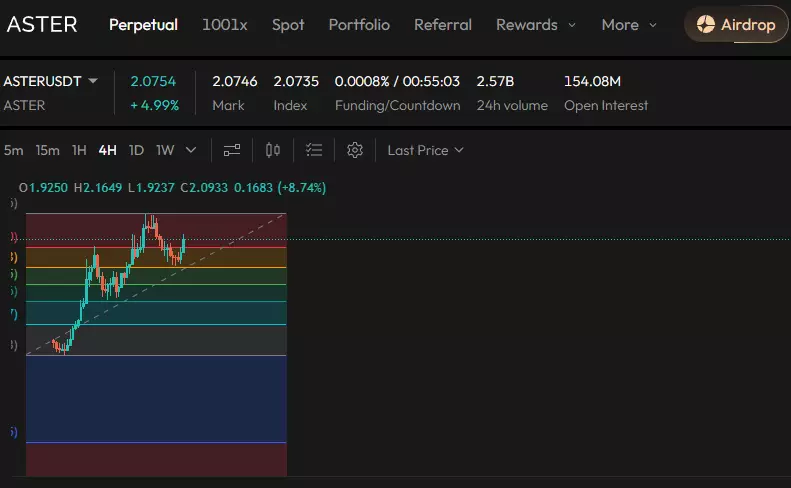This screenshot has height=488, width=791.
Task: Choose the 15m chart interval
Action: click(x=47, y=150)
